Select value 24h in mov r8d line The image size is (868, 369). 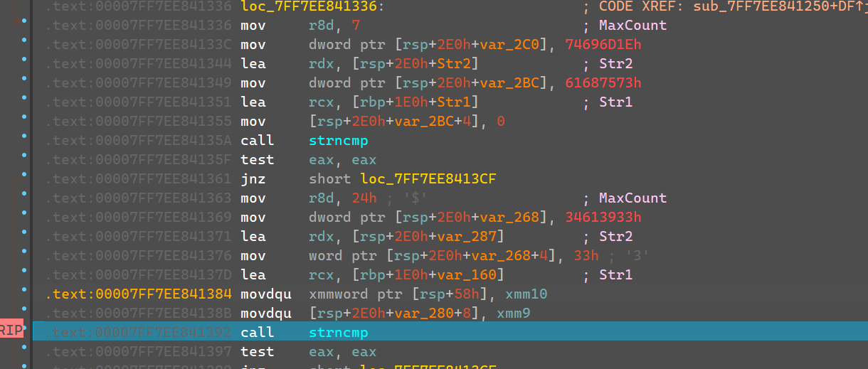pos(364,198)
